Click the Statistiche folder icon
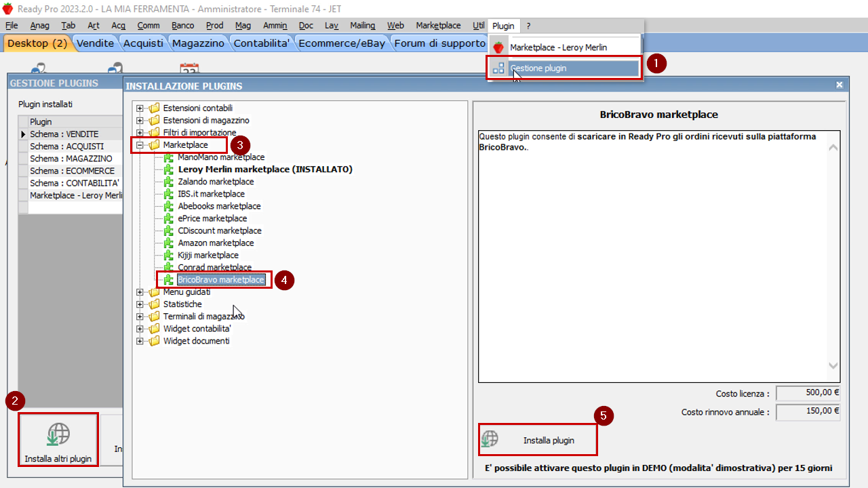Viewport: 868px width, 488px height. (154, 304)
